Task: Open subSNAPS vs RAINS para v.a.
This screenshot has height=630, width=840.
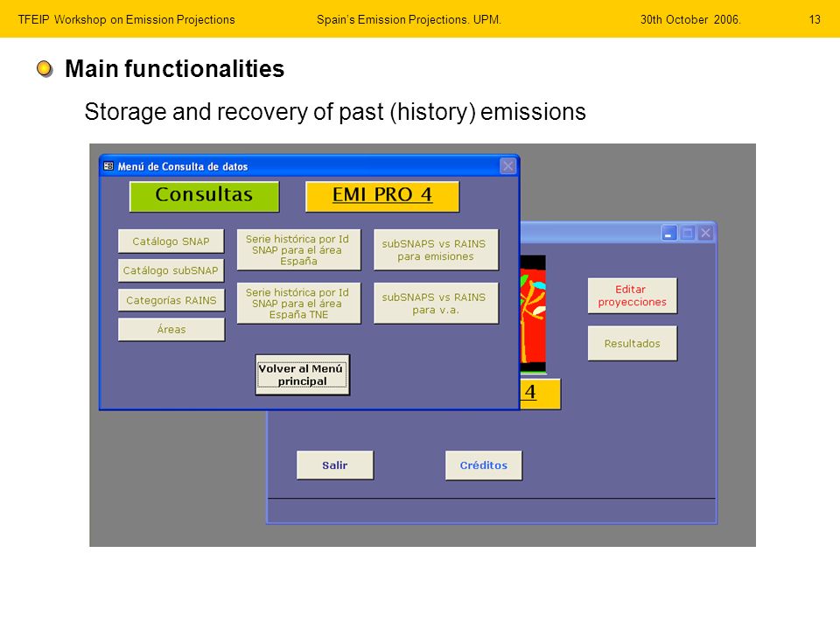Action: [436, 304]
